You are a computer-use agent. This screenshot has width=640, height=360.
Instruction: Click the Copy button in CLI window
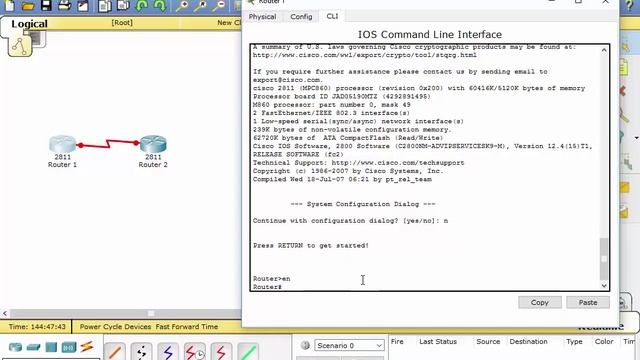(540, 302)
